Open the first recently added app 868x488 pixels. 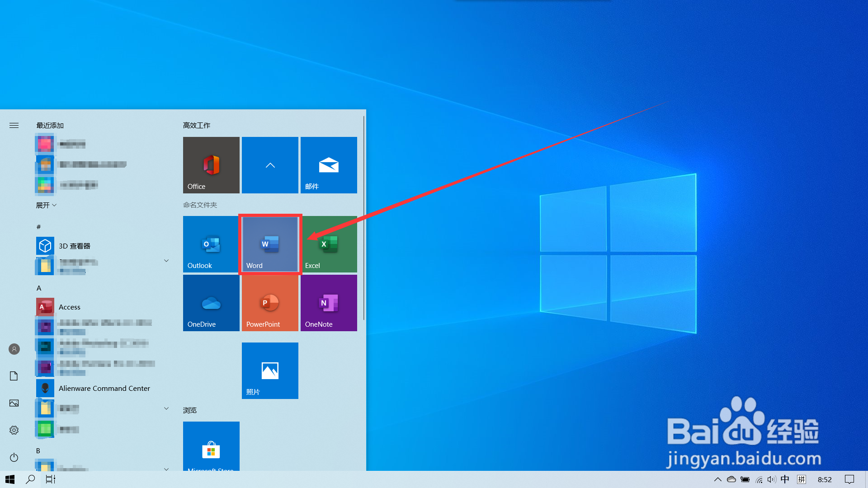pyautogui.click(x=103, y=144)
